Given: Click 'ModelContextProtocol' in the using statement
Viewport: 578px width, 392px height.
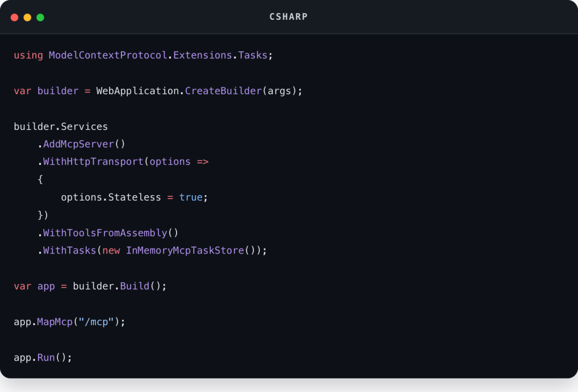Looking at the screenshot, I should (x=108, y=55).
